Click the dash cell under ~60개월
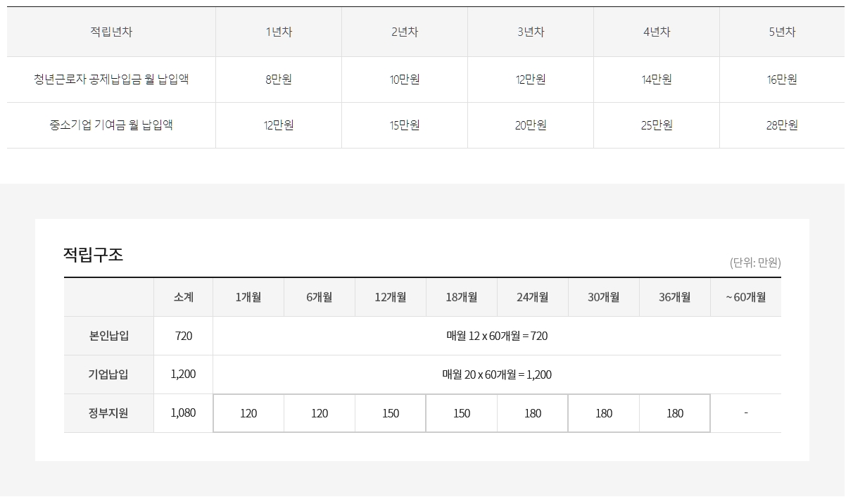This screenshot has height=504, width=853. pyautogui.click(x=746, y=413)
